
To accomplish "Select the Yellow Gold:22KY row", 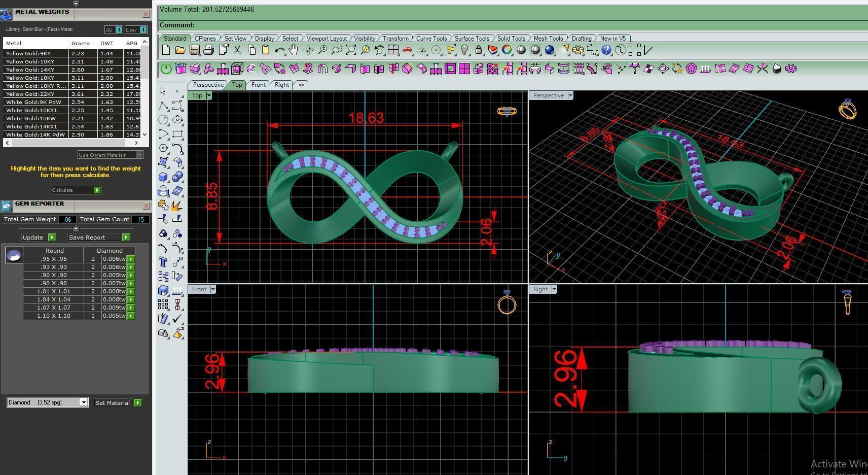I will coord(73,94).
